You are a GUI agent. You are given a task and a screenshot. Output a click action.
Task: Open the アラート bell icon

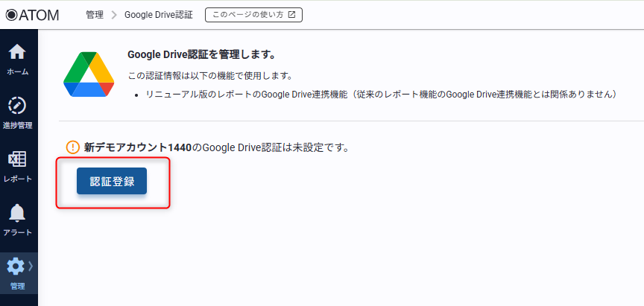coord(17,214)
